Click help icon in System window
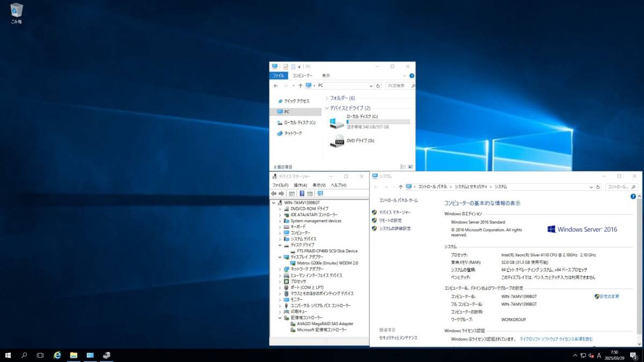Viewport: 644px width, 362px height. pyautogui.click(x=633, y=197)
